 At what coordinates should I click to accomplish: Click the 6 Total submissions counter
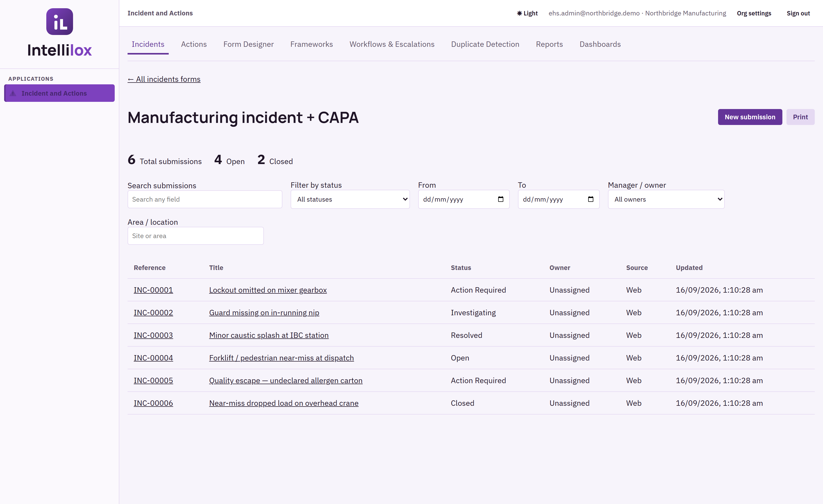pyautogui.click(x=165, y=160)
